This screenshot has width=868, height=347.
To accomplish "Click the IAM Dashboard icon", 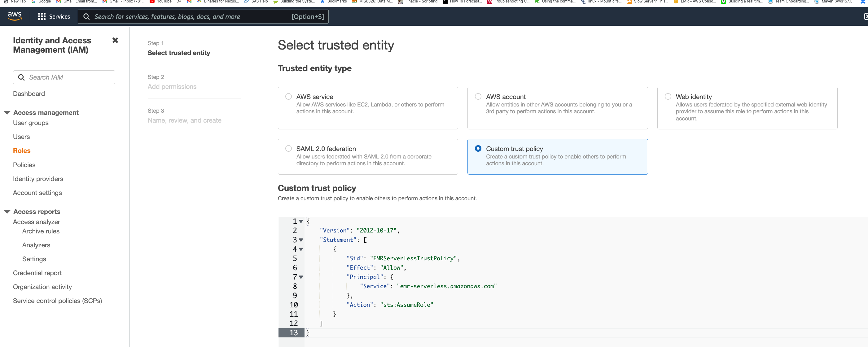I will (x=29, y=93).
